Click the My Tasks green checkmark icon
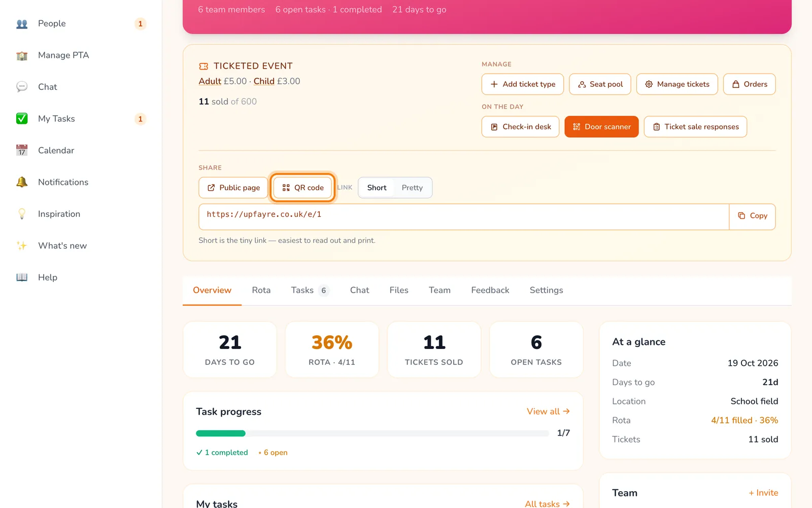This screenshot has height=508, width=812. click(x=22, y=119)
